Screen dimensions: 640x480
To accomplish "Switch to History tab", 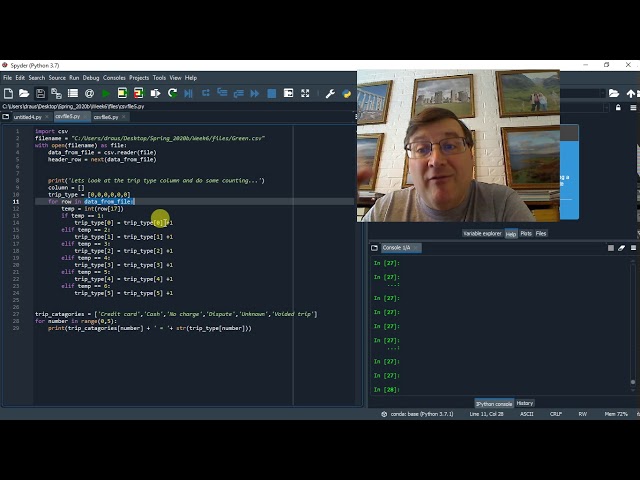I will tap(524, 403).
